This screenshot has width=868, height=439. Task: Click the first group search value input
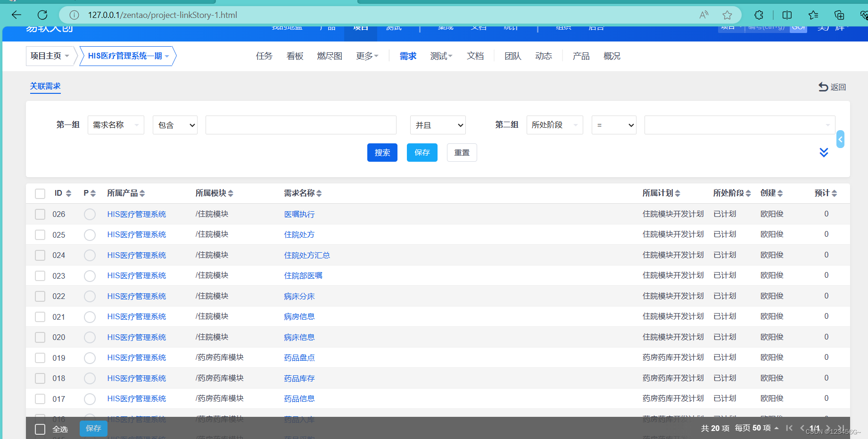click(301, 125)
